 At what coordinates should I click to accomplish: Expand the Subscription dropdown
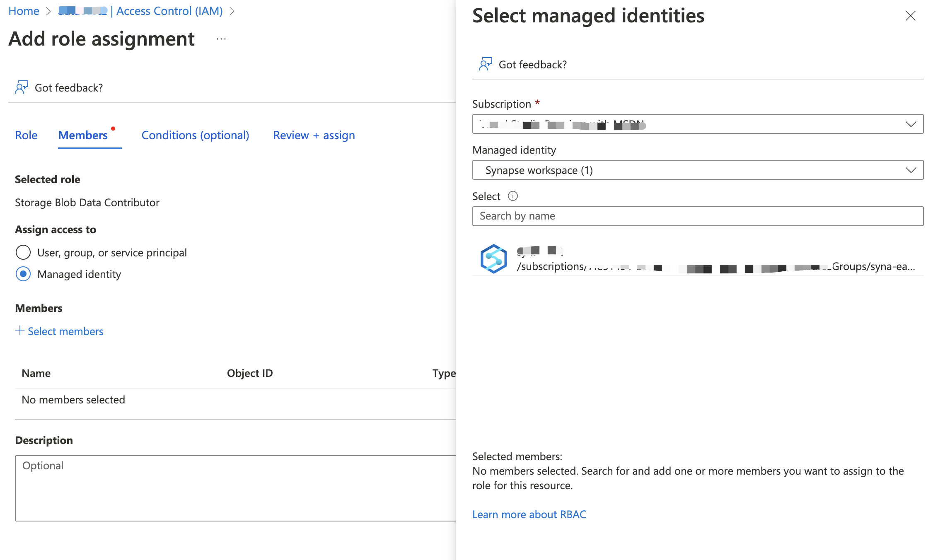pos(698,124)
